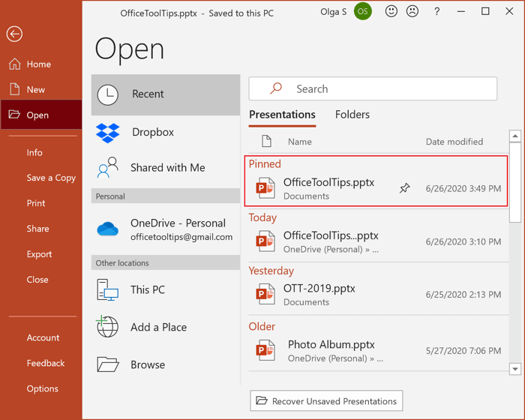Image resolution: width=525 pixels, height=420 pixels.
Task: Click the search magnifier icon
Action: 275,88
